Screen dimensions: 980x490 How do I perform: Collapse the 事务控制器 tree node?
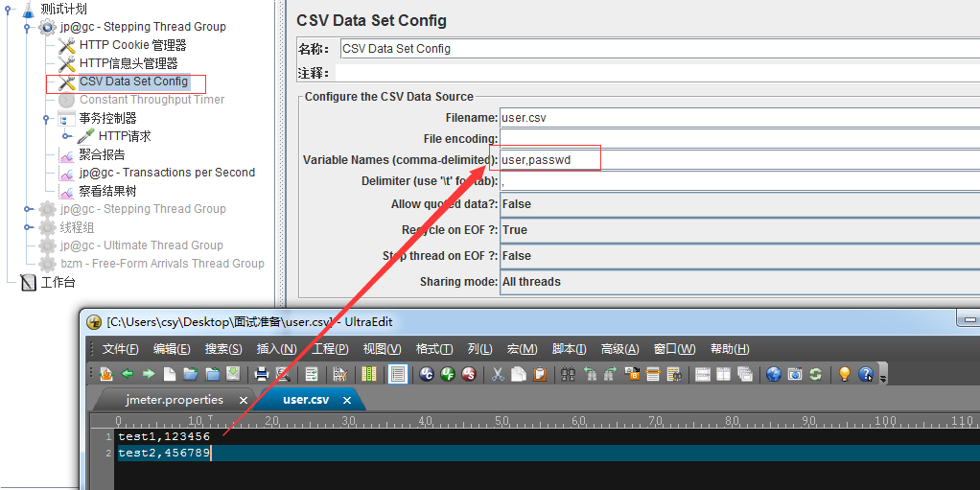click(x=45, y=118)
